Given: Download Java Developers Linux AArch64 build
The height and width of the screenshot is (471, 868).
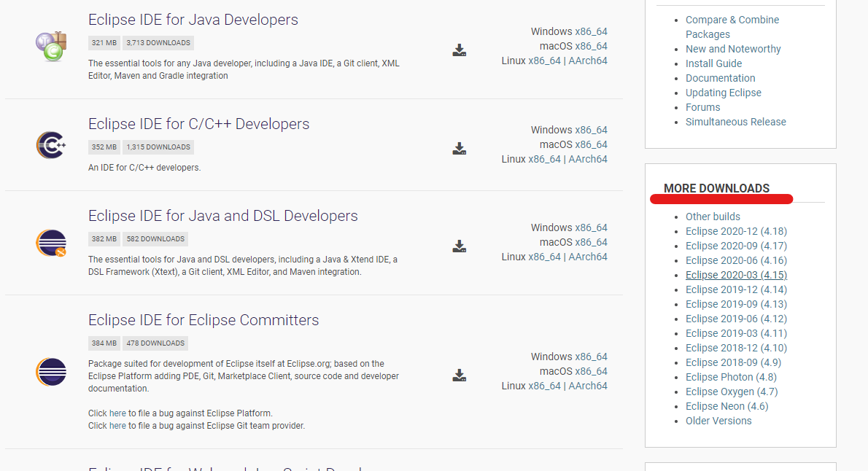Looking at the screenshot, I should tap(588, 61).
